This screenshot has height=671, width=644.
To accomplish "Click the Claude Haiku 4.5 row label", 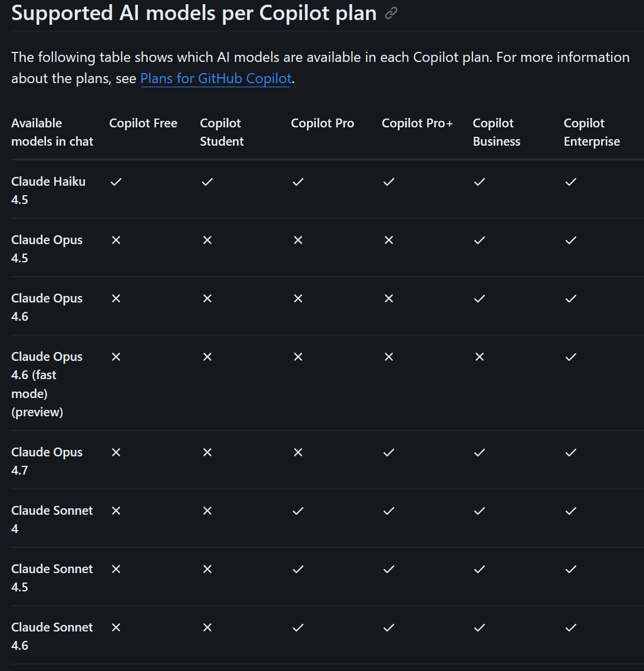I will (48, 190).
